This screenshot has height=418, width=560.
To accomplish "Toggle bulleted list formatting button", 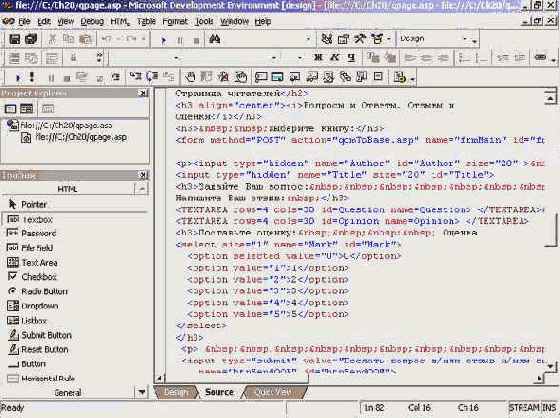I will (x=481, y=58).
